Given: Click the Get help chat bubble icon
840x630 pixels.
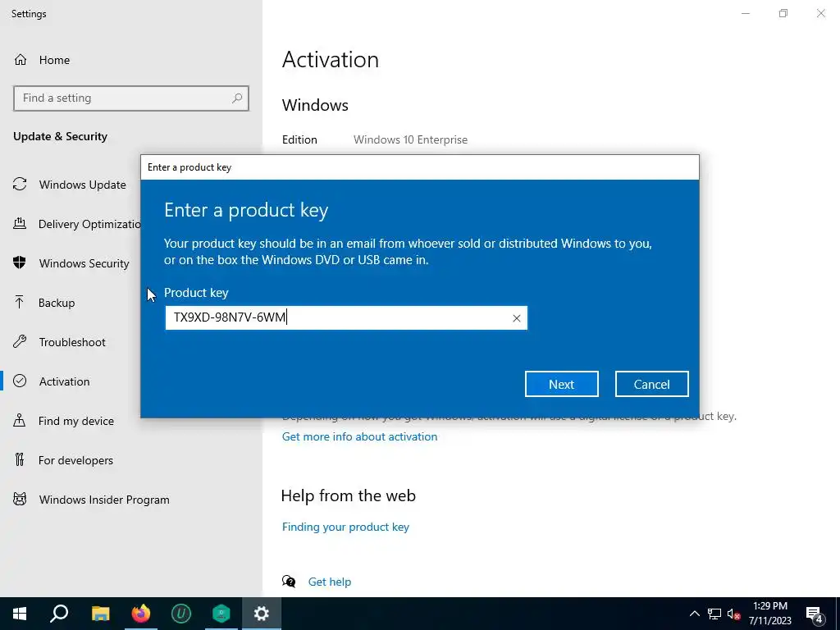Looking at the screenshot, I should click(x=289, y=582).
